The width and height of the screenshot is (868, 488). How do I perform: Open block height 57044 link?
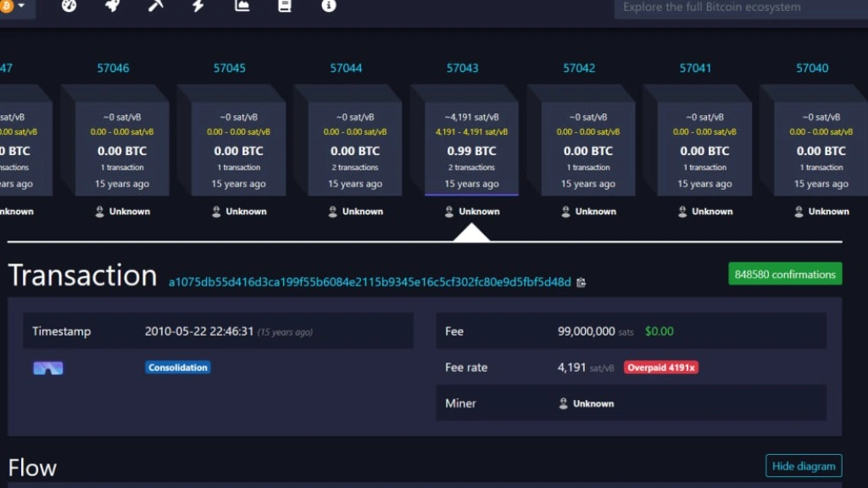point(346,68)
